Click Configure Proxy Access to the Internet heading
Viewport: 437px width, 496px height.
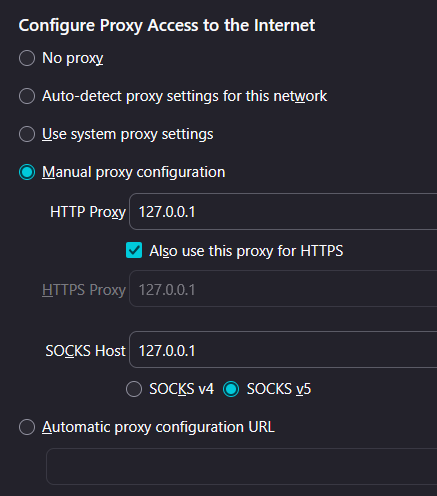coord(167,26)
